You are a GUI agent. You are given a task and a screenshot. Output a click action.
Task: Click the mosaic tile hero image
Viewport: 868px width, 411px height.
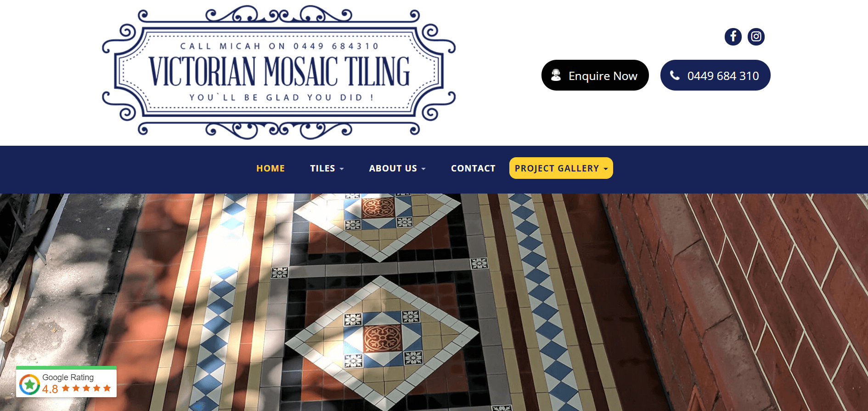pyautogui.click(x=434, y=302)
